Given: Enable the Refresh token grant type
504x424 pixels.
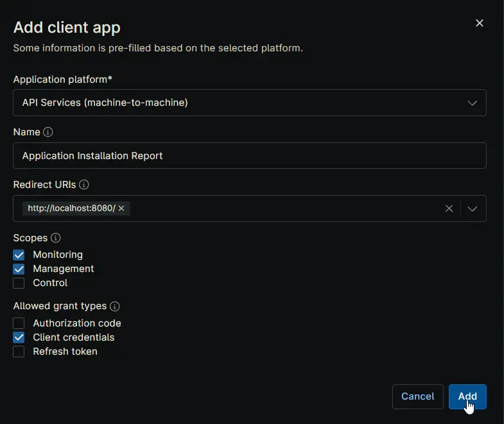Looking at the screenshot, I should point(19,352).
